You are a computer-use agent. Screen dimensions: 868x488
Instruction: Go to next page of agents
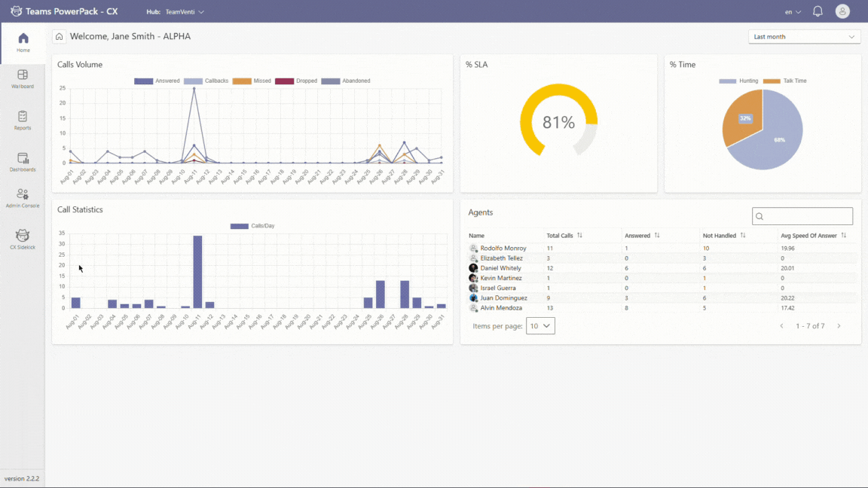click(839, 326)
